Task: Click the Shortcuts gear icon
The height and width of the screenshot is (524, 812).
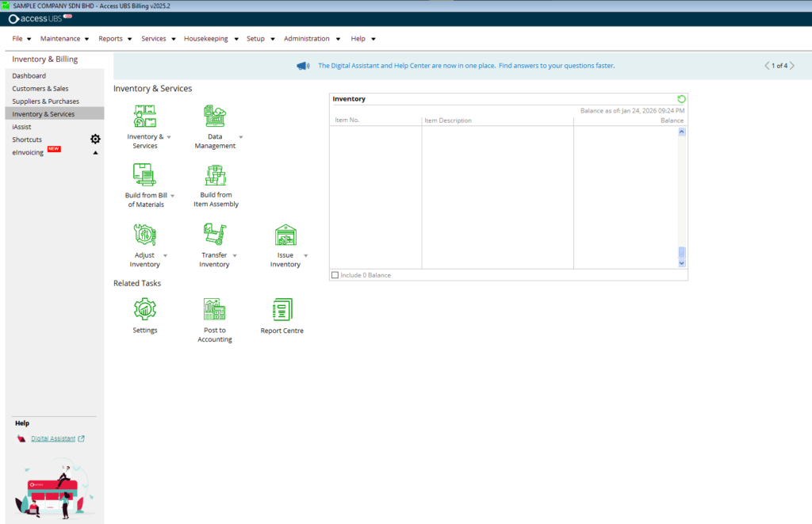Action: click(x=95, y=139)
